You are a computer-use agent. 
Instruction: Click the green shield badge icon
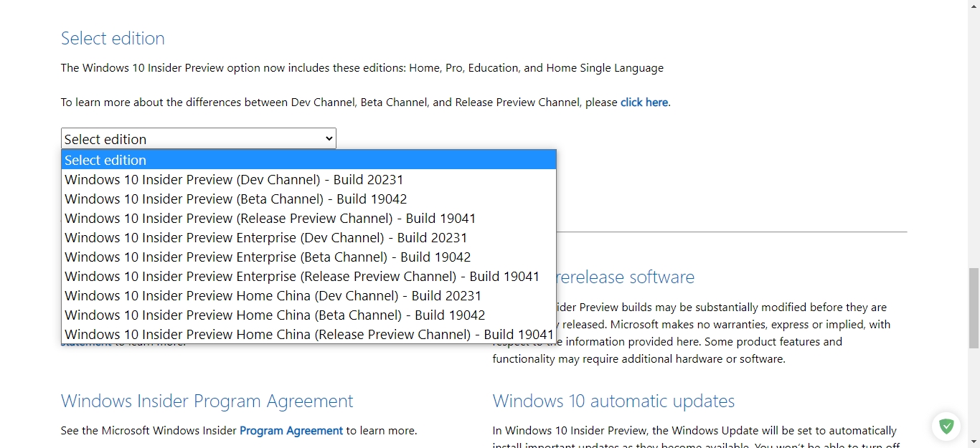(946, 426)
